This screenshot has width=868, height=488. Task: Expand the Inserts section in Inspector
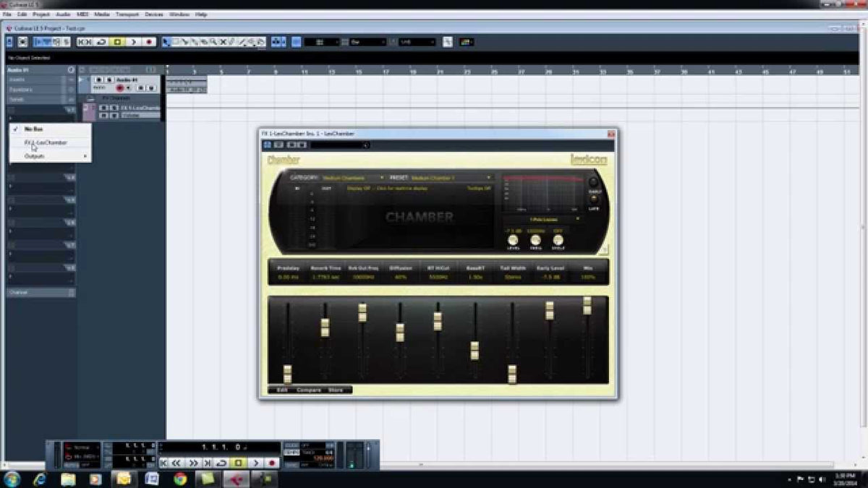point(40,80)
